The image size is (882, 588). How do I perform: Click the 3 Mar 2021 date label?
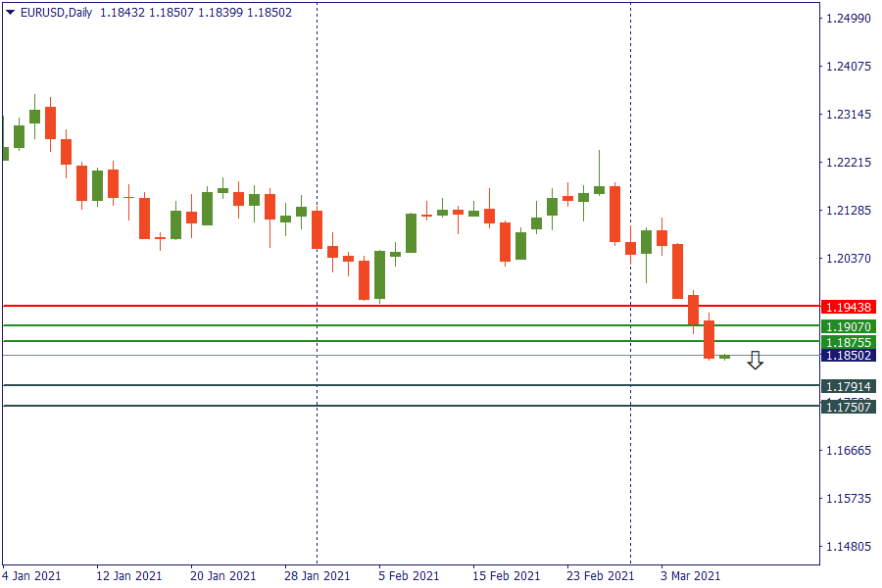tap(691, 576)
